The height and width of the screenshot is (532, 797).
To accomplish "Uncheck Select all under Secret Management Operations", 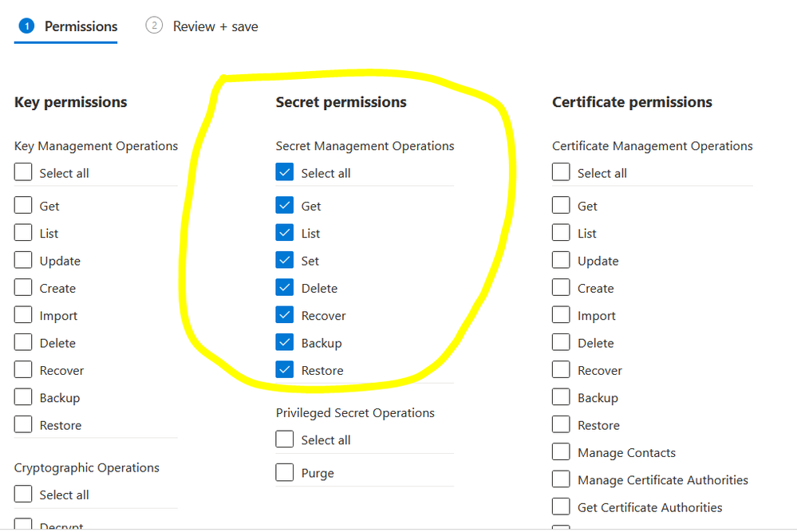I will pyautogui.click(x=285, y=173).
